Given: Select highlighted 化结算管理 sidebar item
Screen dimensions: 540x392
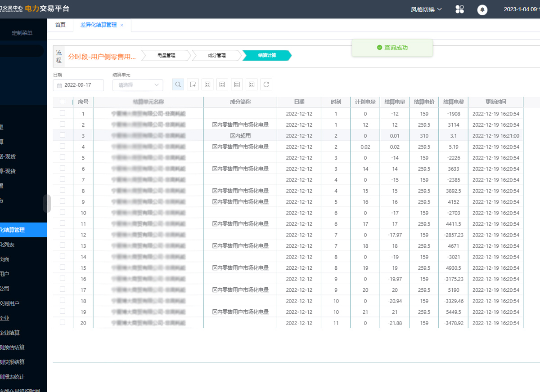Looking at the screenshot, I should (x=23, y=230).
